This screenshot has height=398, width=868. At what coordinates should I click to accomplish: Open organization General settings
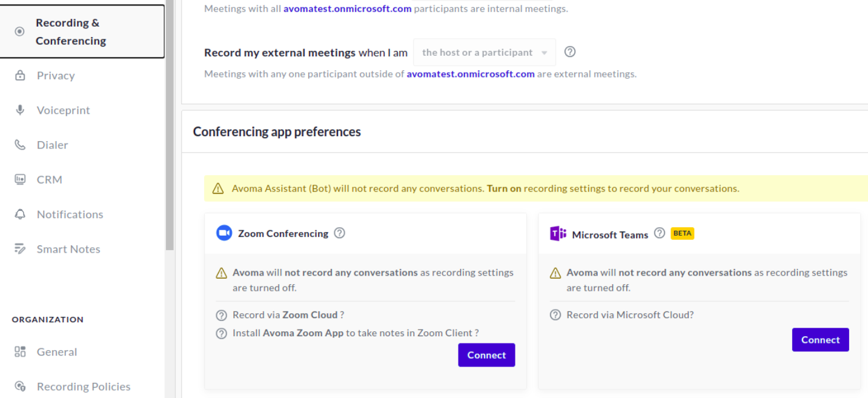click(x=57, y=352)
